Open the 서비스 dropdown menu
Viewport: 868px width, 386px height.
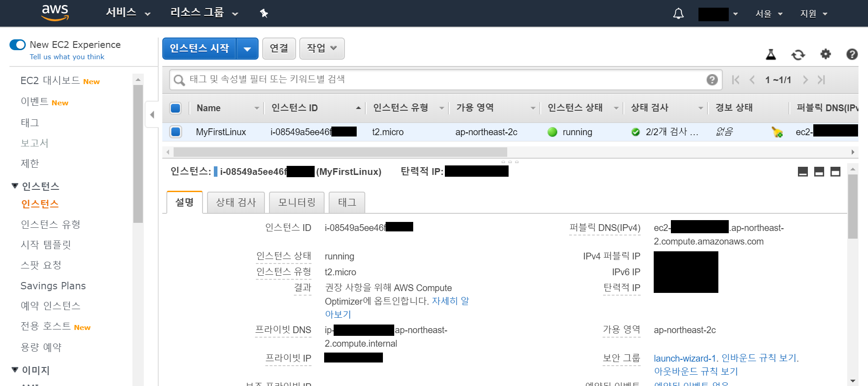128,13
